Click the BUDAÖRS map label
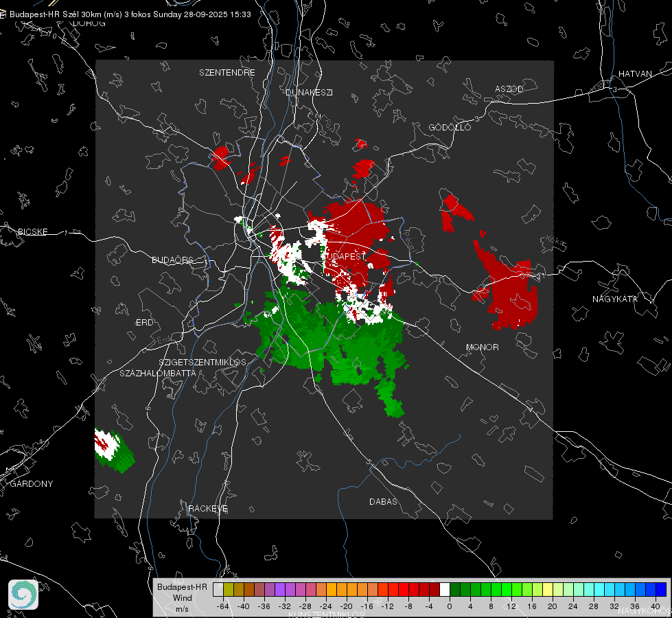The image size is (672, 618). point(173,260)
